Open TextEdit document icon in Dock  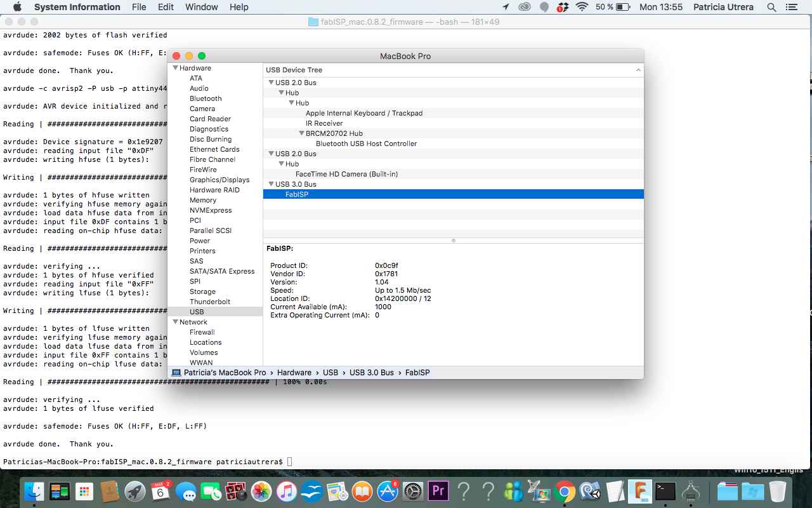tap(615, 491)
